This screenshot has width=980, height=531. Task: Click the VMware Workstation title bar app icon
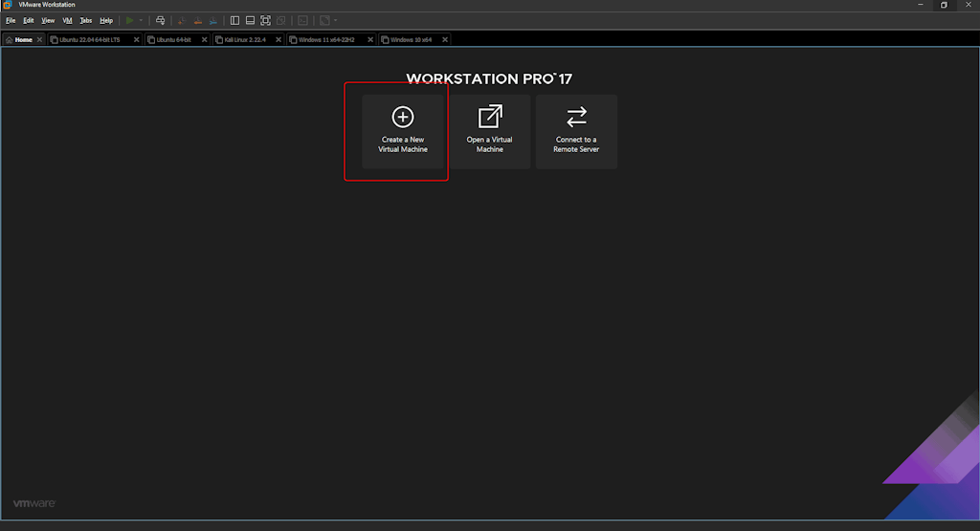[8, 5]
